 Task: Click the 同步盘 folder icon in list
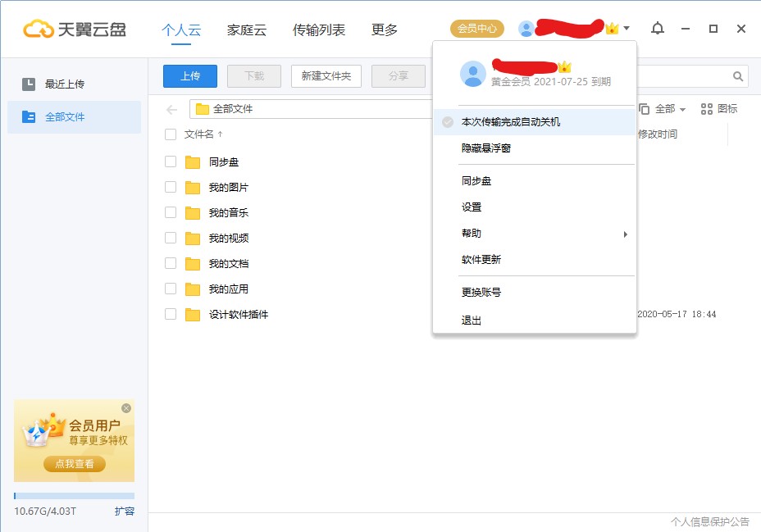[x=193, y=162]
